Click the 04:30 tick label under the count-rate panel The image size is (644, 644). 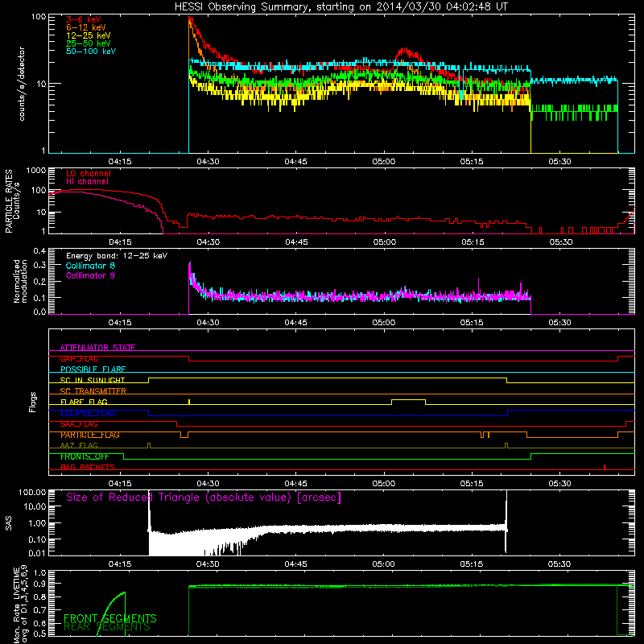point(208,162)
